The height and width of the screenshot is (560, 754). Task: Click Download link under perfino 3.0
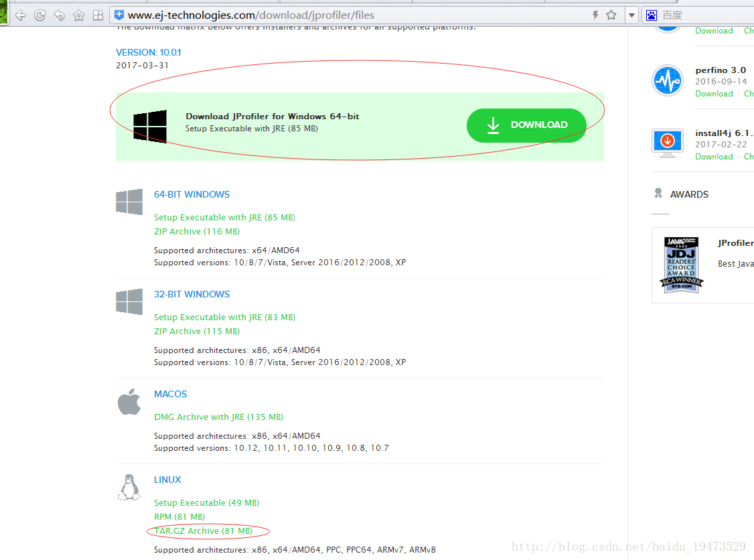[x=714, y=94]
